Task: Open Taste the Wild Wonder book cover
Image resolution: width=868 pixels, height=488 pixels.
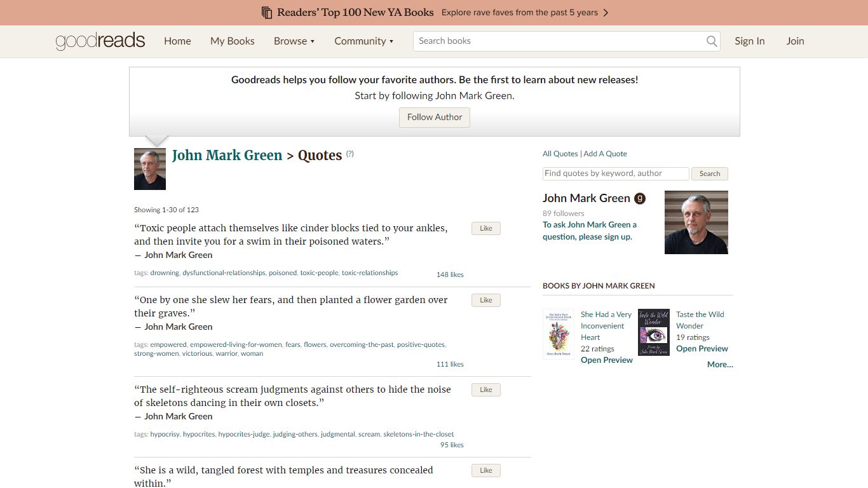Action: 654,332
